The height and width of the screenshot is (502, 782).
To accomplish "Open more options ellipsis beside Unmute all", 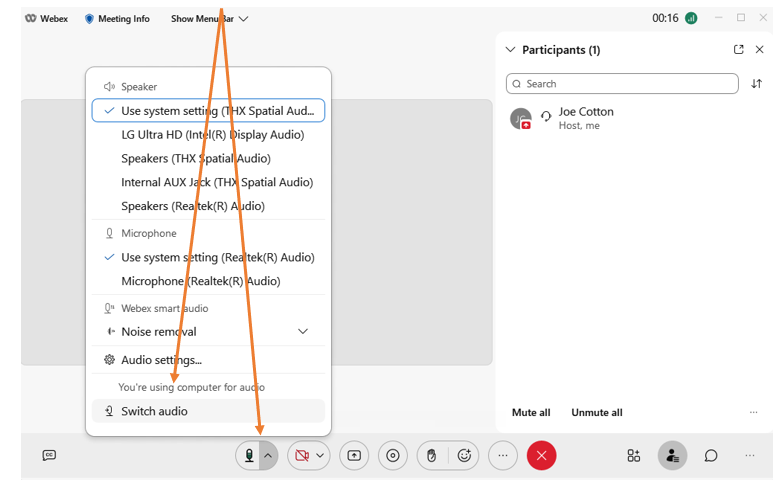I will point(754,412).
